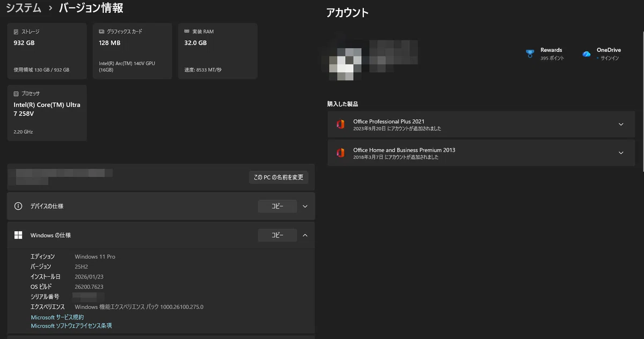Click the 購入した製品 label
Screen dimensions: 644x339
coord(342,104)
